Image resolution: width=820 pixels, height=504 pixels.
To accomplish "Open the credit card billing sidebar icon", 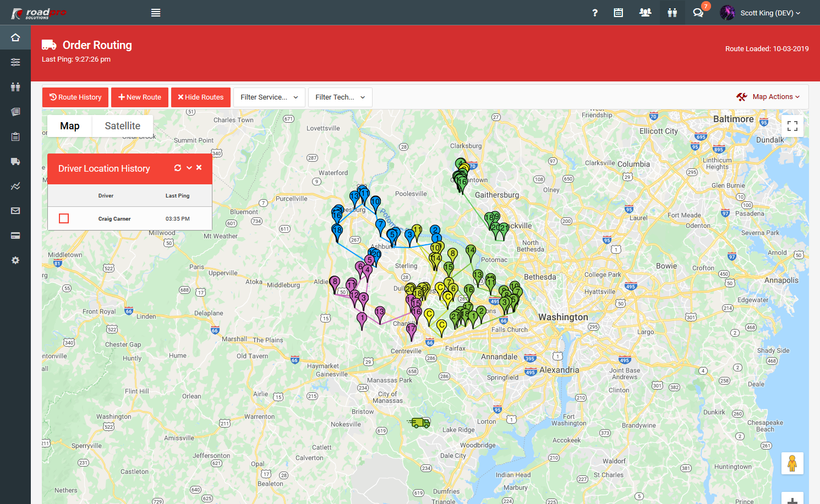I will point(15,235).
